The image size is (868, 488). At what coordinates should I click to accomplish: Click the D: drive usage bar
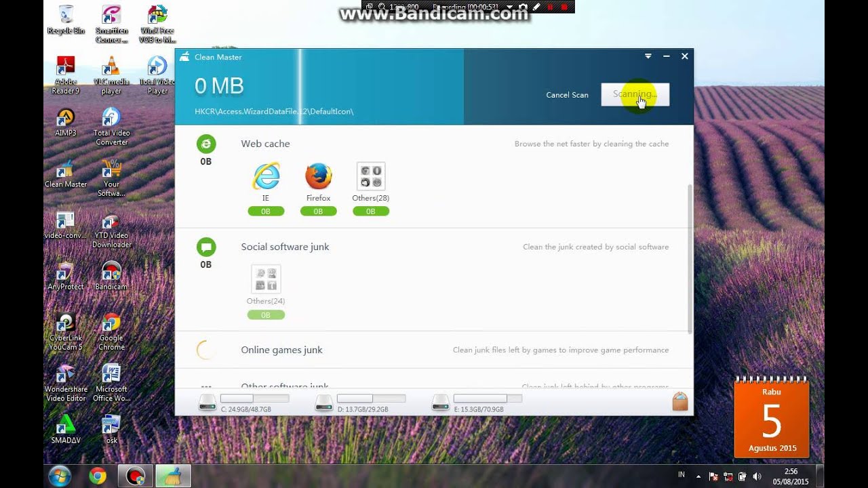(371, 399)
